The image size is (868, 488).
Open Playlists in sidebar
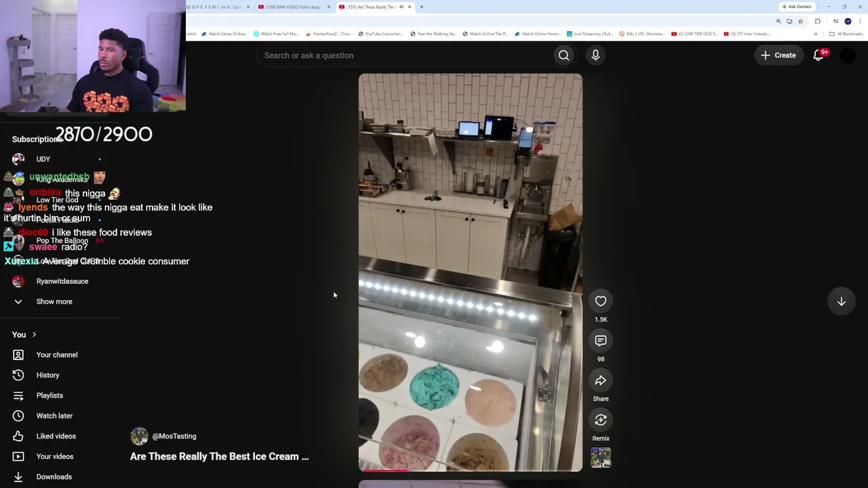click(x=50, y=395)
